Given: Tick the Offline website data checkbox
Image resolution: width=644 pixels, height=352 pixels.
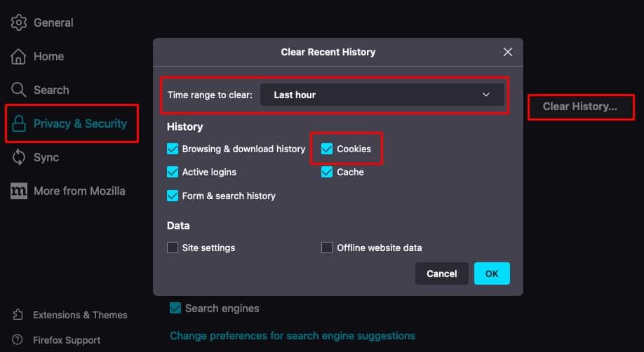Looking at the screenshot, I should point(326,248).
